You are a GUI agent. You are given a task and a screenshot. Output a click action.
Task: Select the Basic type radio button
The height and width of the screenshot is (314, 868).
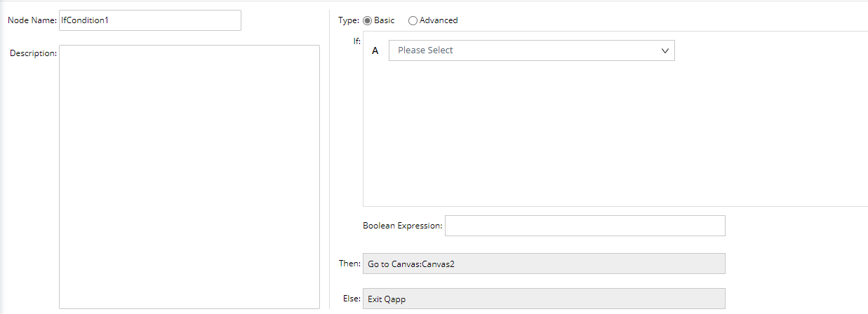click(368, 20)
